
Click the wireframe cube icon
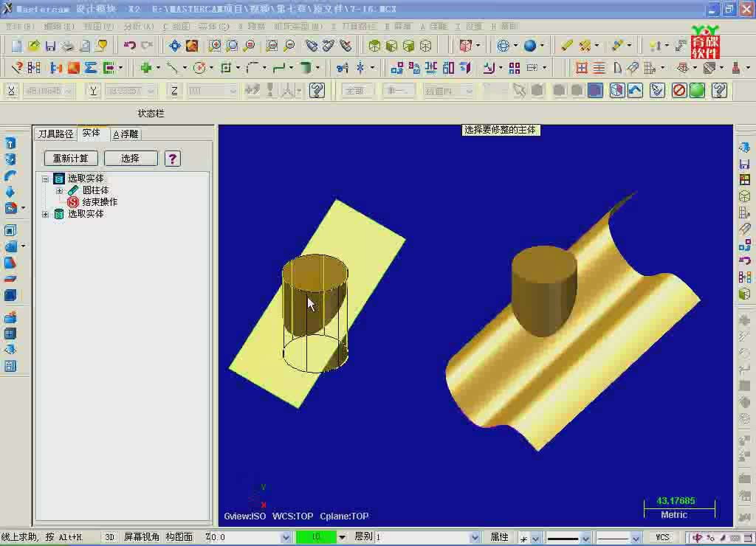coord(425,46)
